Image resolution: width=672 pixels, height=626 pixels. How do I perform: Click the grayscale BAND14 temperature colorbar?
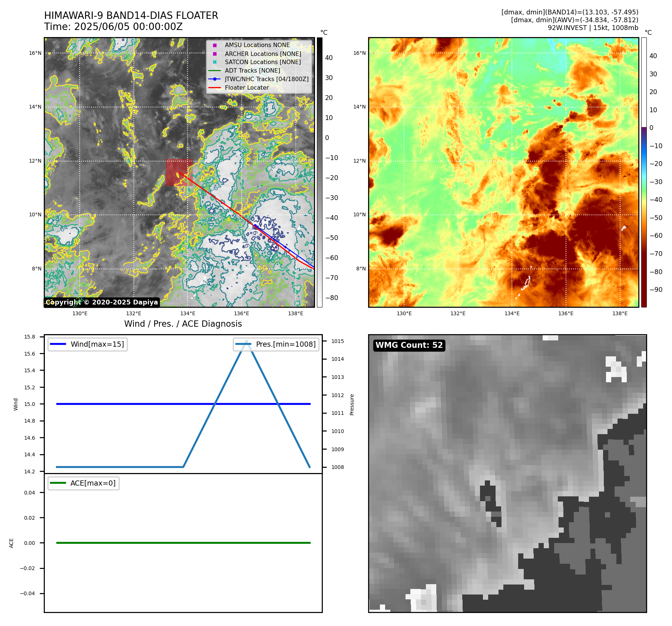click(320, 172)
